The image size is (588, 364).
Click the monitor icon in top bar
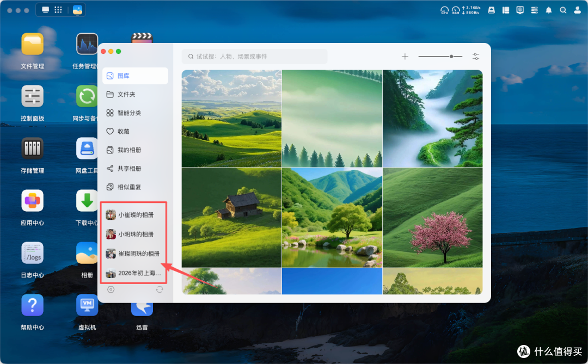tap(520, 10)
